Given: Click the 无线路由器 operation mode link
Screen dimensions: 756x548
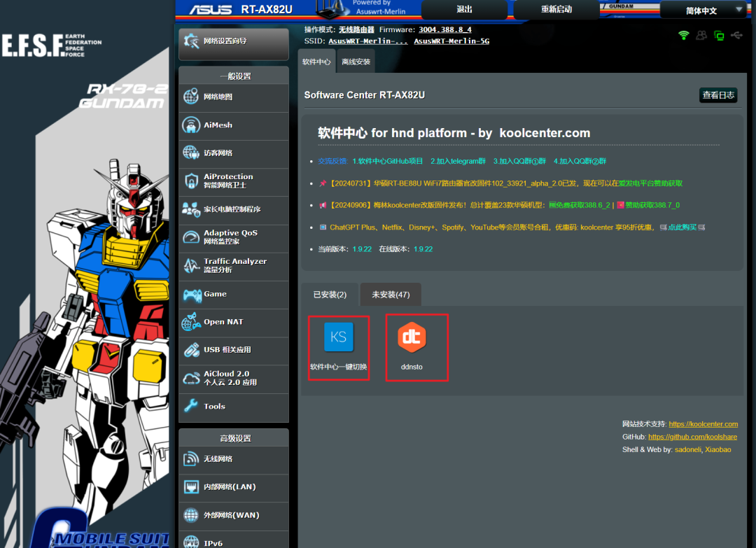Looking at the screenshot, I should click(x=356, y=30).
